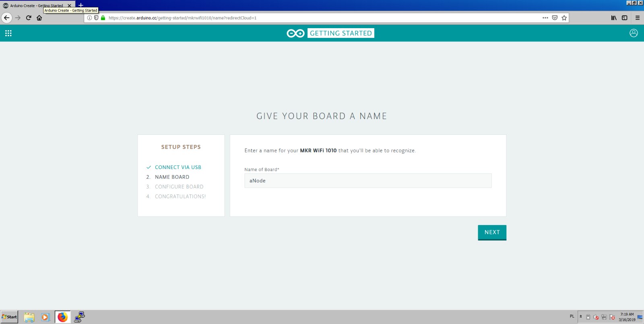Click the Arduino infinity logo
The image size is (644, 324).
pyautogui.click(x=295, y=33)
